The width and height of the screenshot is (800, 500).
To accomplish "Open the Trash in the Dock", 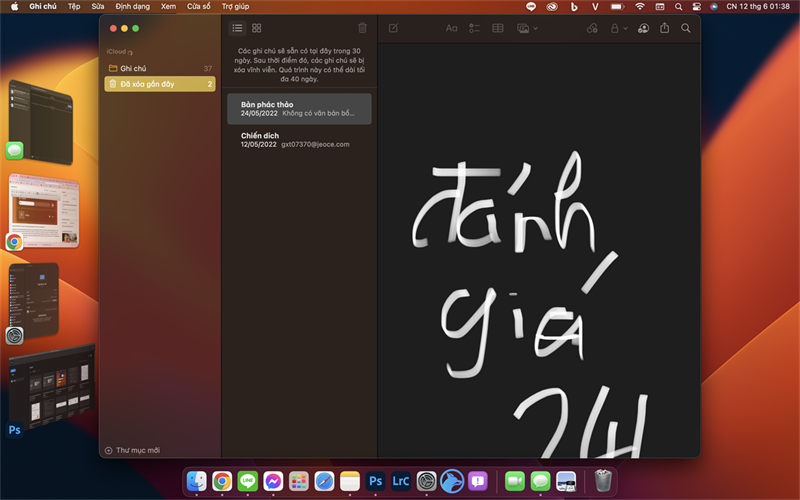I will (x=603, y=480).
